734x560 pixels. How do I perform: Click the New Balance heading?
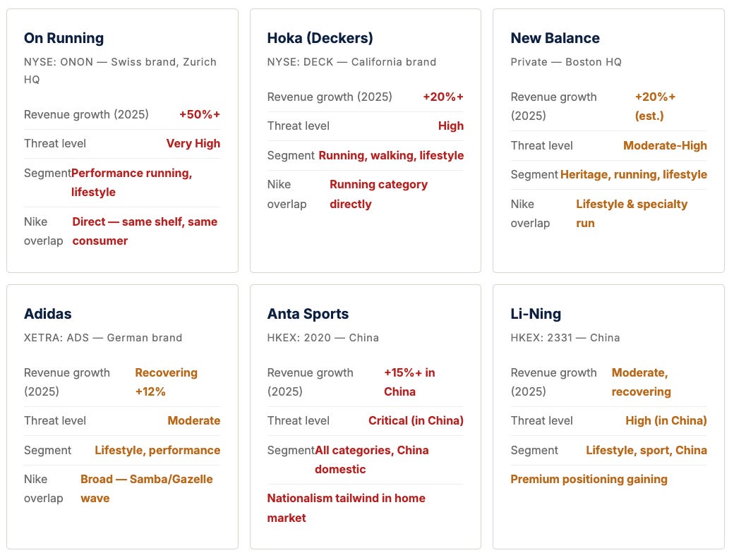click(x=555, y=38)
